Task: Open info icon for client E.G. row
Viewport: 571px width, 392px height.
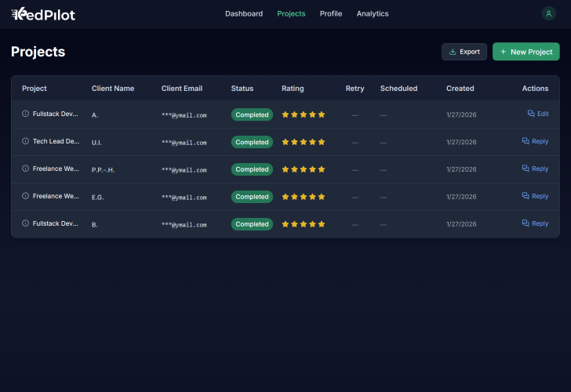Action: click(x=25, y=196)
